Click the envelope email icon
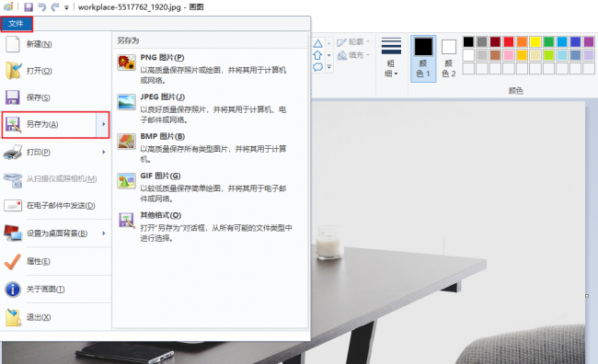598x364 pixels. [x=13, y=206]
